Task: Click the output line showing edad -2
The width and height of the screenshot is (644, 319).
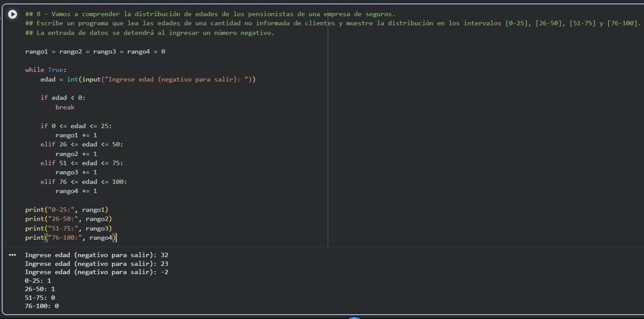Action: pyautogui.click(x=96, y=272)
